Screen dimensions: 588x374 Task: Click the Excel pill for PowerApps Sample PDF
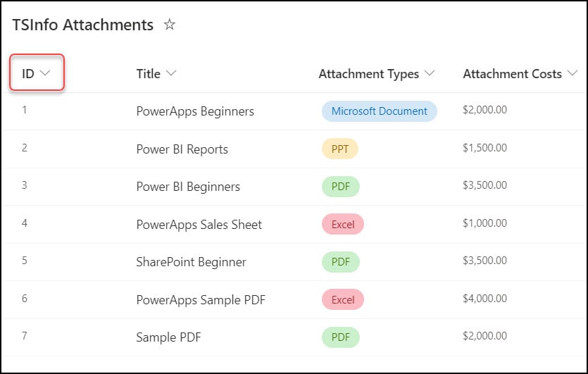343,299
